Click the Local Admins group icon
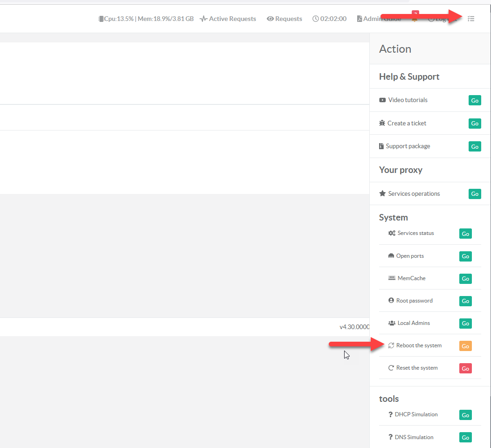Viewport: 491px width, 448px height. click(392, 323)
